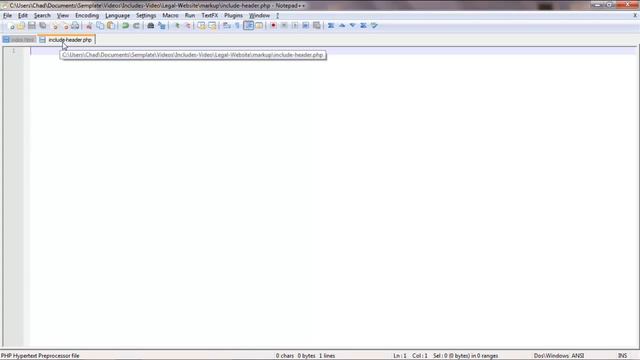Open the Plugins menu

click(233, 16)
